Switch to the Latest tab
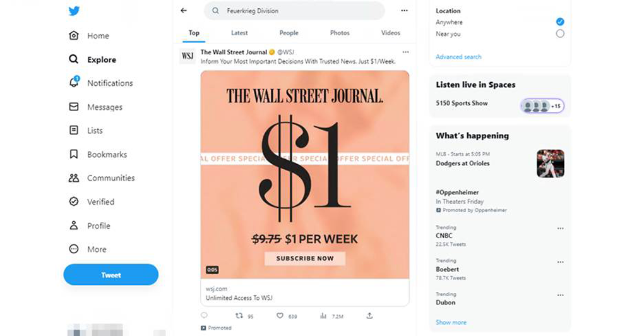Viewport: 644px width, 336px height. click(239, 33)
